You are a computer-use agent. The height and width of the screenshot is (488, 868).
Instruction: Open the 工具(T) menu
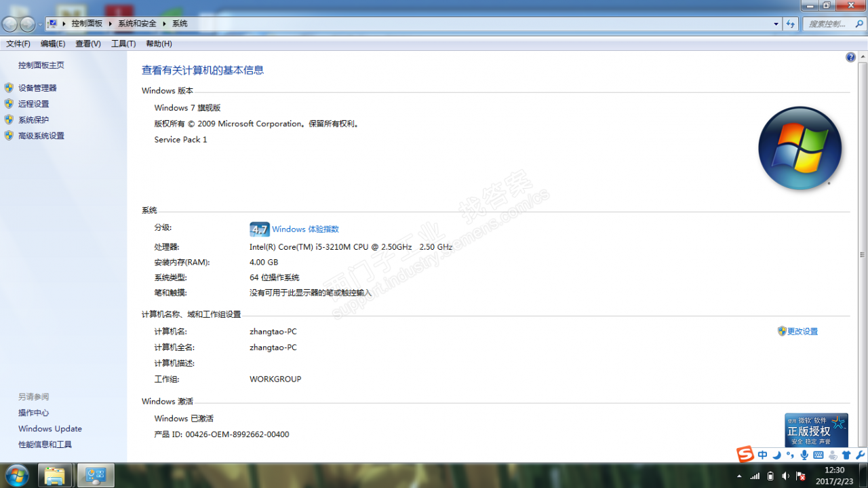pos(123,43)
